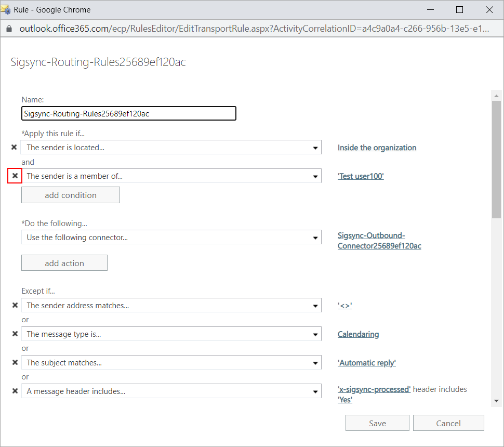
Task: Delete the 'sender address matches' exception
Action: click(15, 306)
